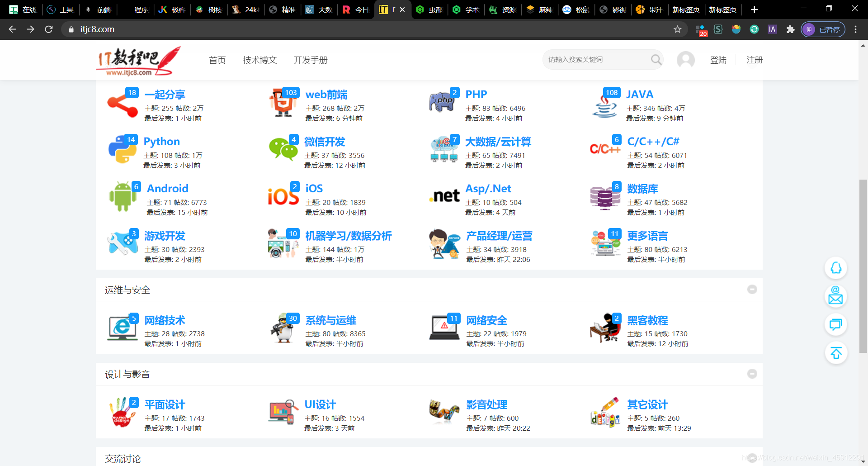Open the 机器学习/数据分析 forum link

point(348,236)
